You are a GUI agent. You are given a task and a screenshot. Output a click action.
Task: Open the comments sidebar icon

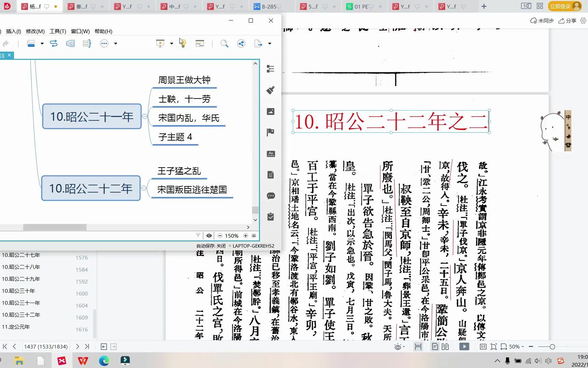[271, 196]
